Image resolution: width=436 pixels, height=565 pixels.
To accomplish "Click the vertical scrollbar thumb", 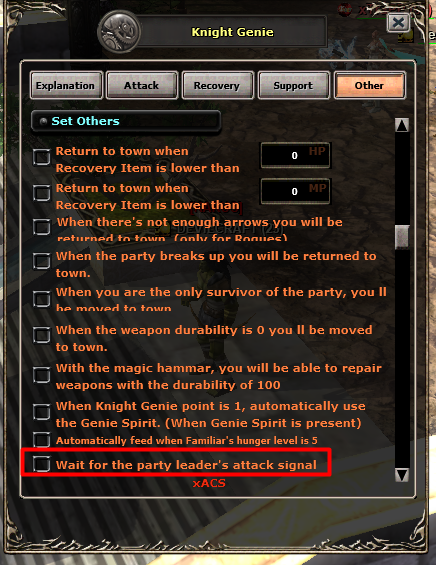I will click(x=402, y=237).
